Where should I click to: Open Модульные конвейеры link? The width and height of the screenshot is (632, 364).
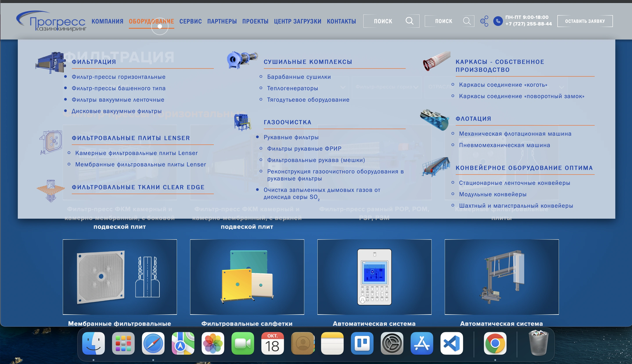493,194
